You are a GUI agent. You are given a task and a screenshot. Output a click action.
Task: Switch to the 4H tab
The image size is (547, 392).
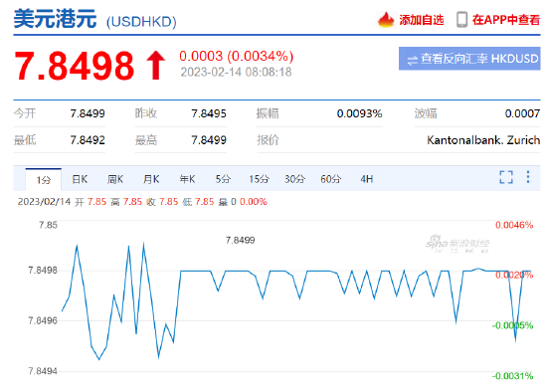pyautogui.click(x=367, y=179)
